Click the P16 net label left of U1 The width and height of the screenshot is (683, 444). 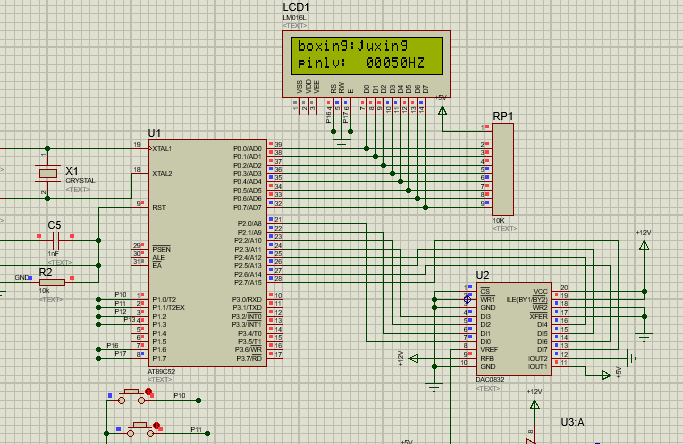[112, 345]
